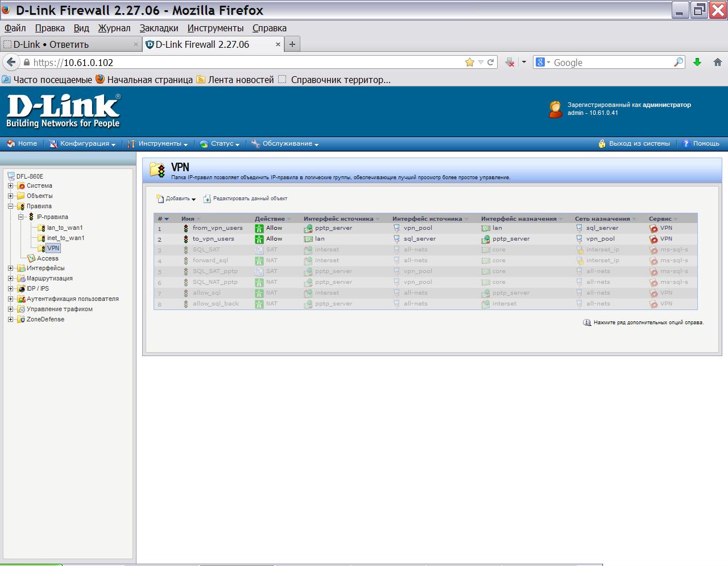Expand the Маршрутизация tree node
Screen dimensions: 728x566
(10, 279)
